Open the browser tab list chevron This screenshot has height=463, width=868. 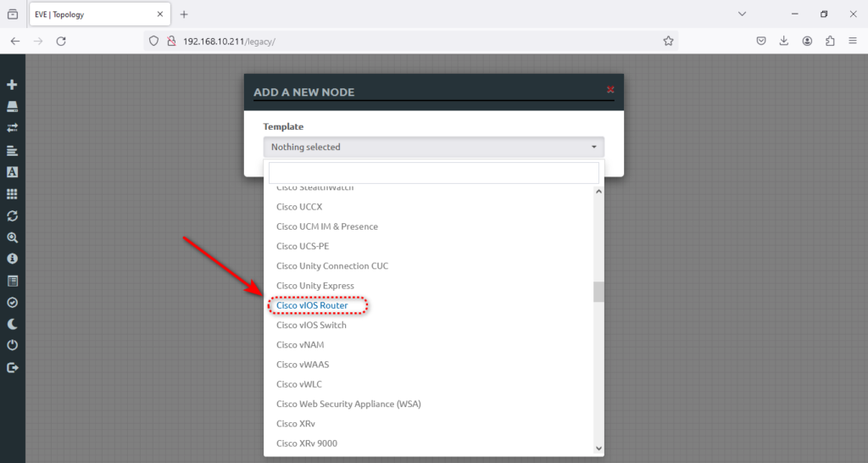tap(742, 14)
